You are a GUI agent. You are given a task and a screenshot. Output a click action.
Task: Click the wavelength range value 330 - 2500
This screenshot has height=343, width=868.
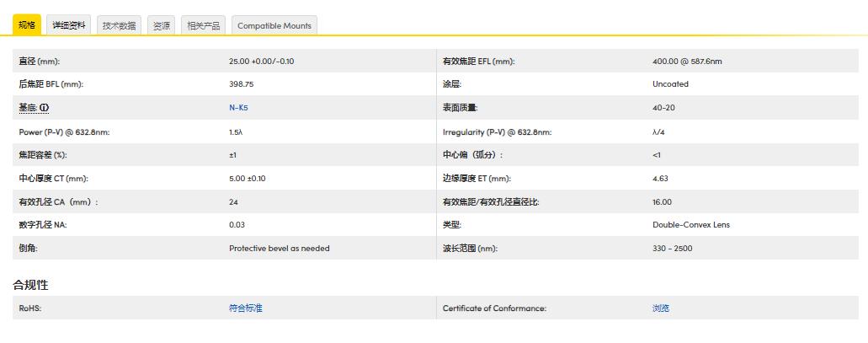coord(672,249)
